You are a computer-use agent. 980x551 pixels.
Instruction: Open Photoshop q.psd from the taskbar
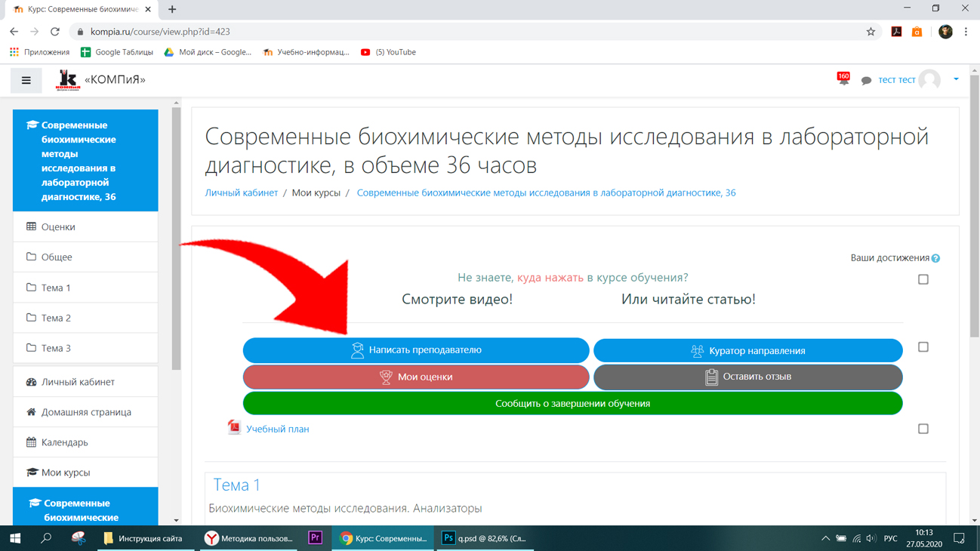(485, 538)
